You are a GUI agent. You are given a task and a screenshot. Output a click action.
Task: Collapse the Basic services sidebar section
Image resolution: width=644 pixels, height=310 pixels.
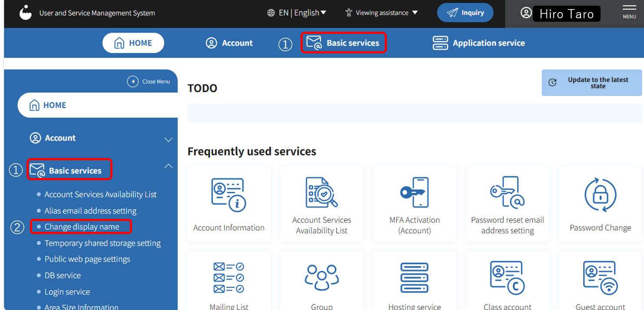pos(168,166)
